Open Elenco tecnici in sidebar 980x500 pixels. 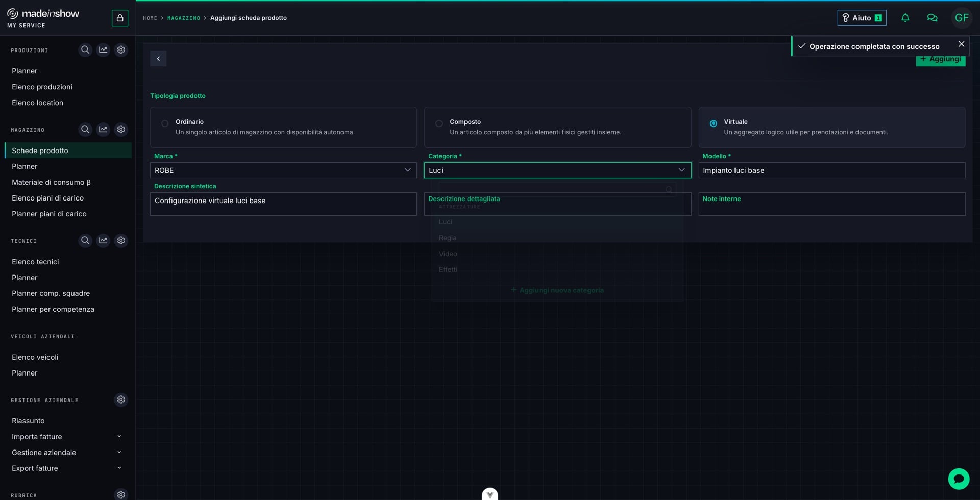tap(35, 262)
